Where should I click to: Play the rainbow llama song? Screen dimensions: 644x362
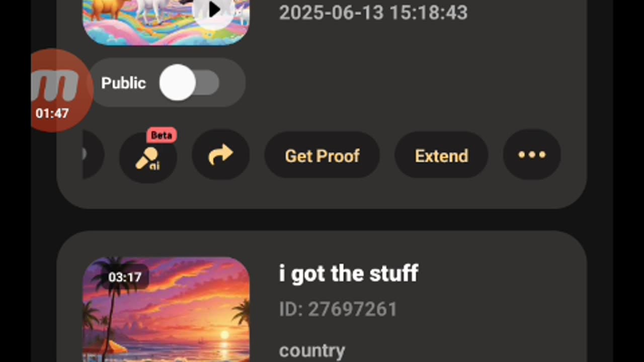[214, 9]
